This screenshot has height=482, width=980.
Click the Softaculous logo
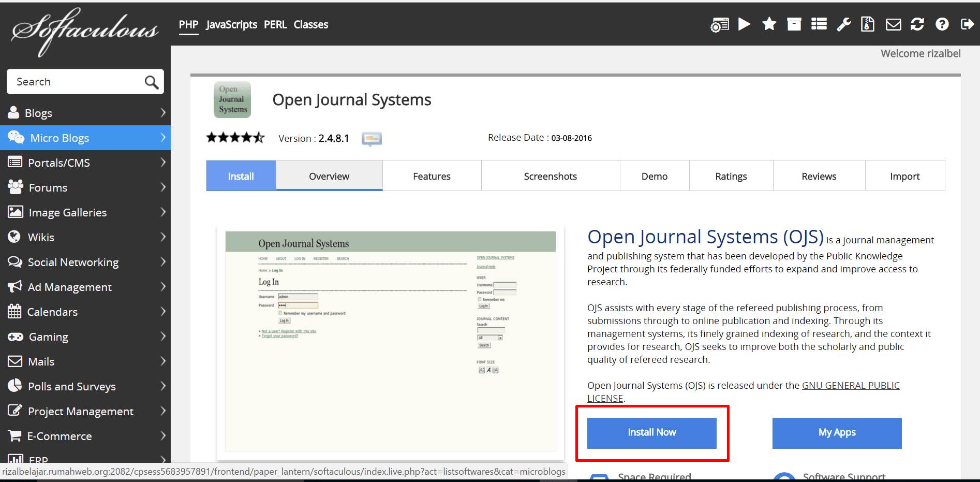pyautogui.click(x=85, y=31)
